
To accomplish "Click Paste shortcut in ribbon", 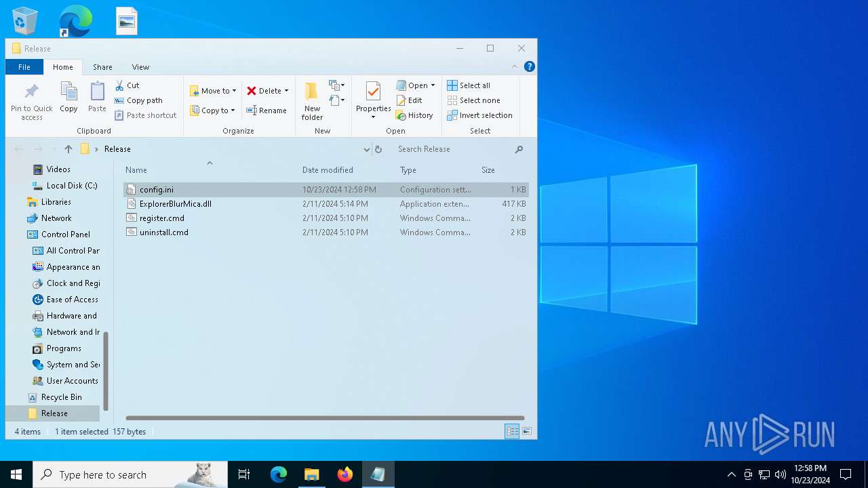I will [146, 115].
